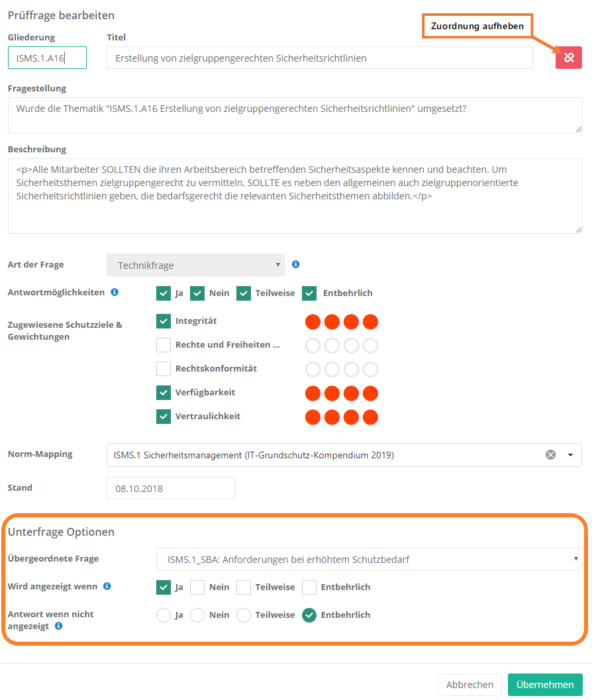
Task: Click info icon beside Wird angezeigt wenn
Action: [x=107, y=586]
